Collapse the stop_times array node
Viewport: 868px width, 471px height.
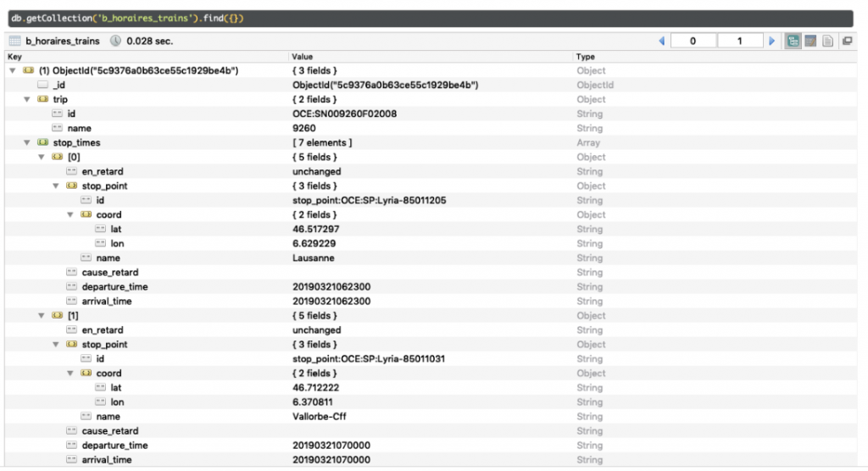click(27, 143)
